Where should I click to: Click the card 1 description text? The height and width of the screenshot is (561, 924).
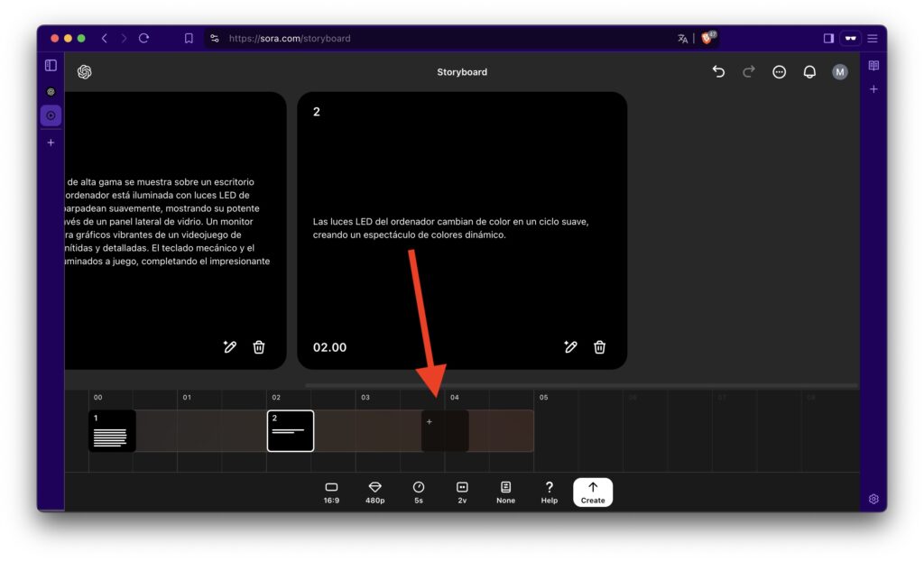(x=167, y=222)
